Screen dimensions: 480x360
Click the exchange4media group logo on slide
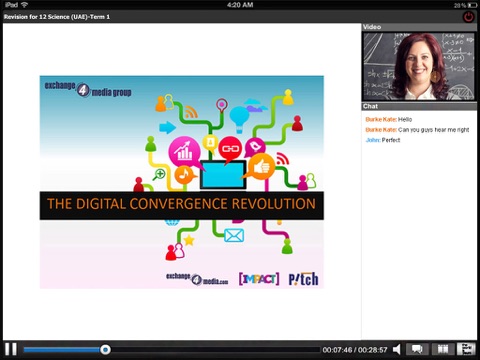pyautogui.click(x=88, y=89)
